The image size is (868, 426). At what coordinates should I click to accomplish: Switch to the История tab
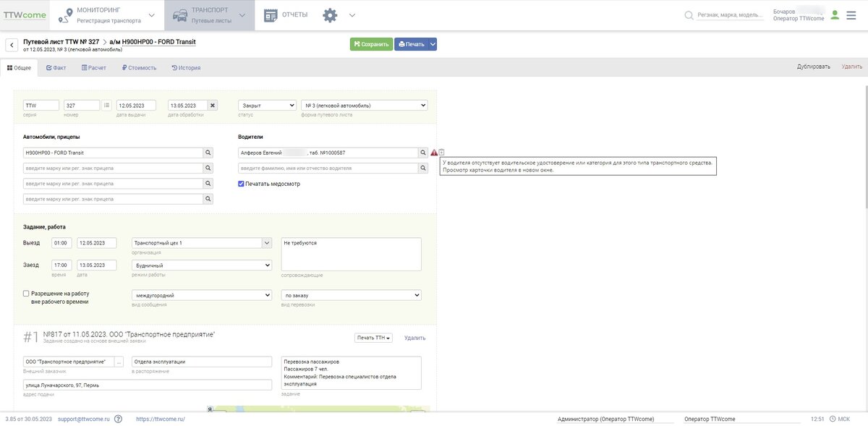[186, 67]
